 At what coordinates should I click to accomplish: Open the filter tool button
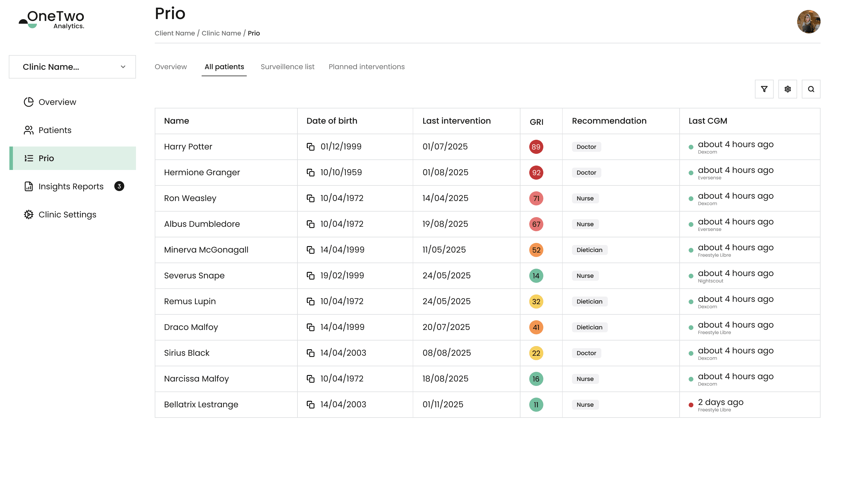pos(764,89)
